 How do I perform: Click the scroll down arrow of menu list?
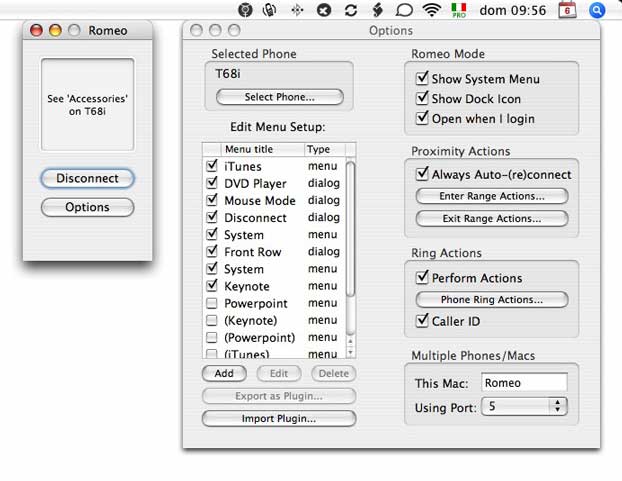point(350,352)
